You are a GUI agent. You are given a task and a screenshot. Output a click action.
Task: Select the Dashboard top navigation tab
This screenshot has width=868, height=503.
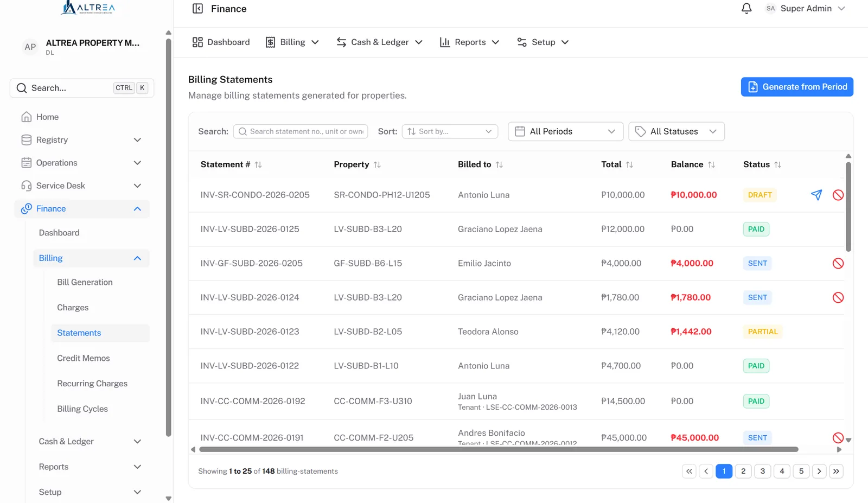point(221,42)
